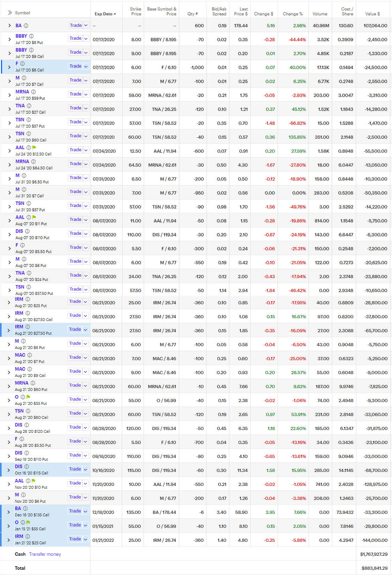Click Trade button for F Aug 07 $5.50 Put

click(x=75, y=247)
